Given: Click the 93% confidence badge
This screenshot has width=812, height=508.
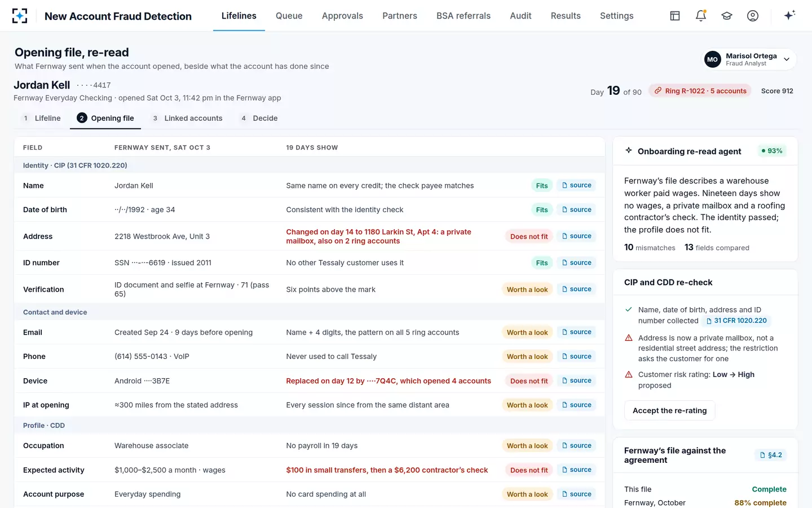Looking at the screenshot, I should [771, 151].
